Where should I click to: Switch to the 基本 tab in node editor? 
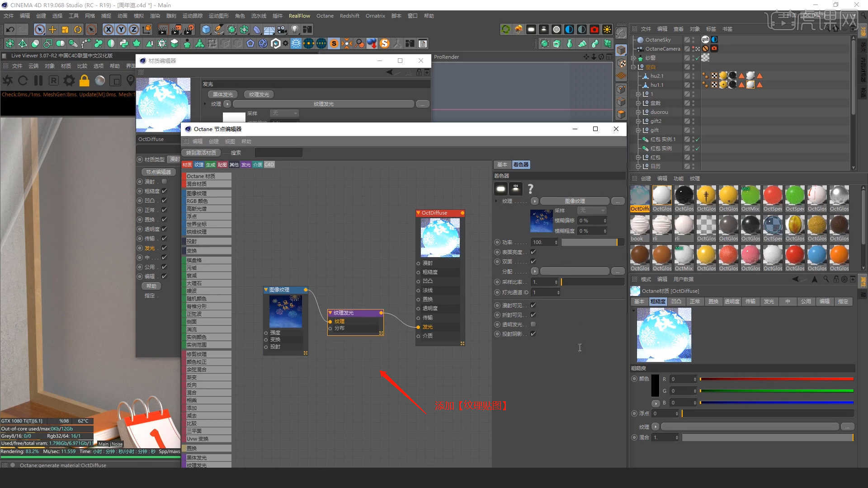coord(502,165)
